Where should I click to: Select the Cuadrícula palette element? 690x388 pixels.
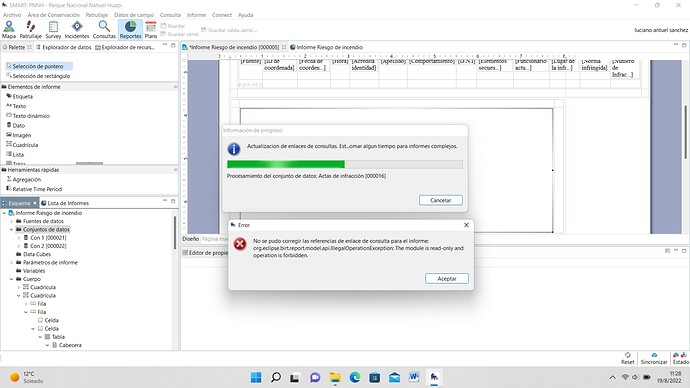tap(22, 145)
